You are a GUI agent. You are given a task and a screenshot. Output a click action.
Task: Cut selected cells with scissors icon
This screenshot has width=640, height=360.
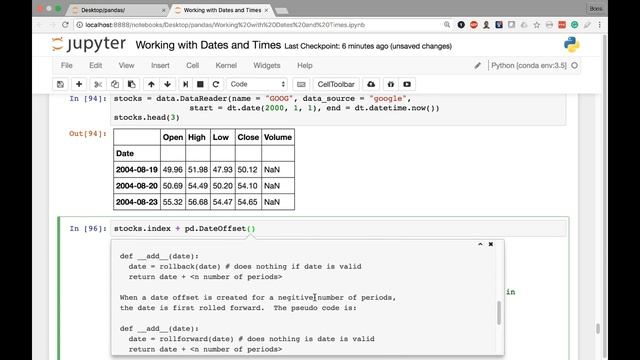[98, 84]
